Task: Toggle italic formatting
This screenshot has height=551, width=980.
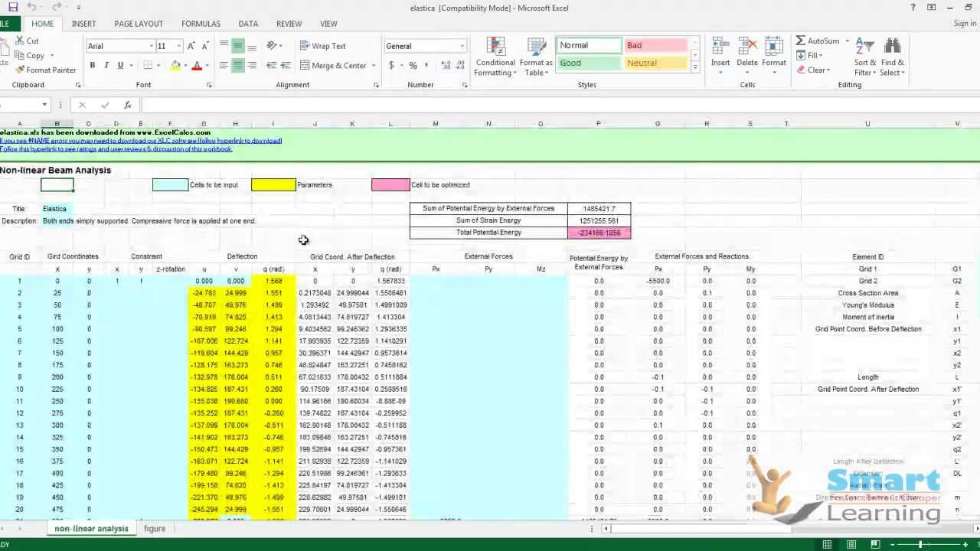Action: click(105, 65)
